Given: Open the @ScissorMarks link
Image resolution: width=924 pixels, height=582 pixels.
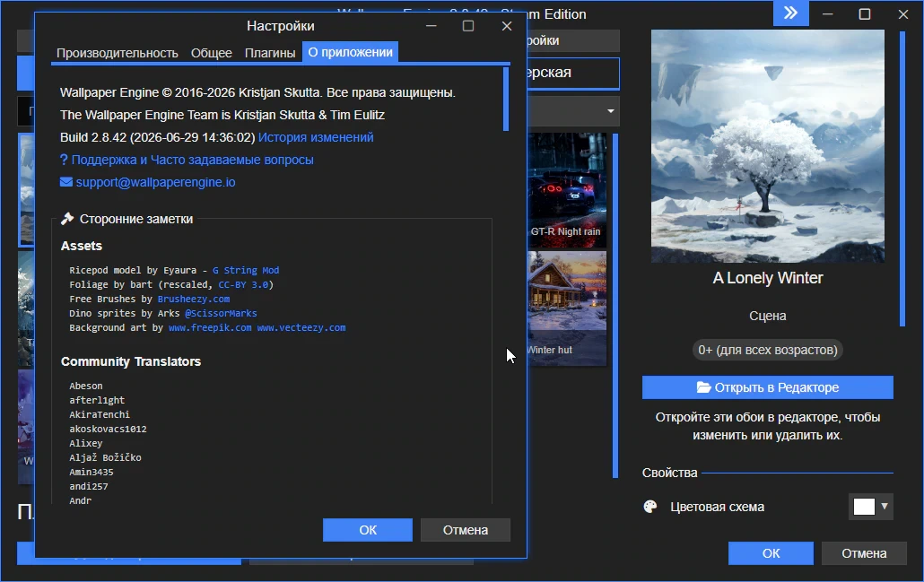Looking at the screenshot, I should click(221, 313).
